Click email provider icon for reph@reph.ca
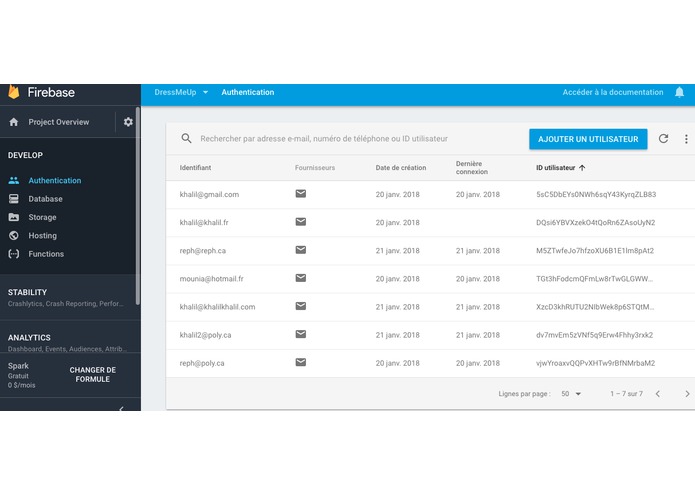Image resolution: width=695 pixels, height=494 pixels. click(301, 250)
